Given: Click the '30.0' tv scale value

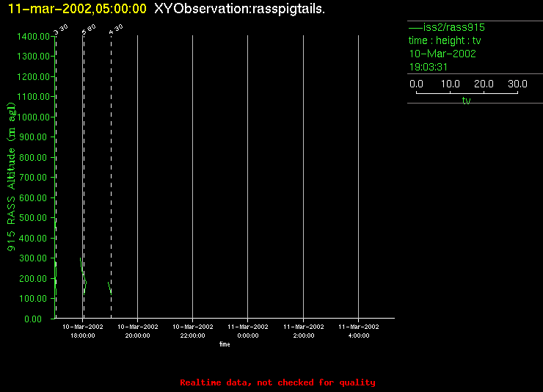Looking at the screenshot, I should (517, 84).
